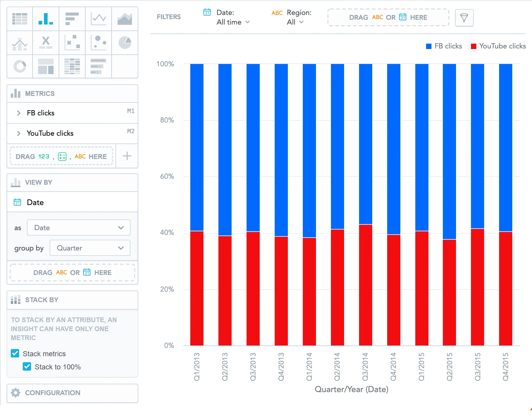Select the line chart visualization type
This screenshot has width=532, height=419.
coord(98,19)
